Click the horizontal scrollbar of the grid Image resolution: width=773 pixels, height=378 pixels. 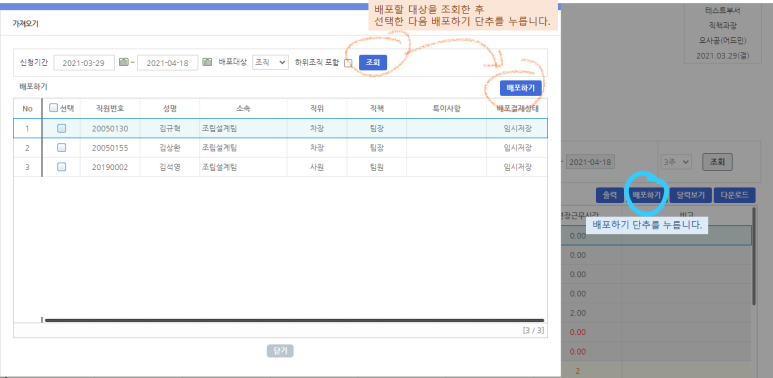[294, 320]
